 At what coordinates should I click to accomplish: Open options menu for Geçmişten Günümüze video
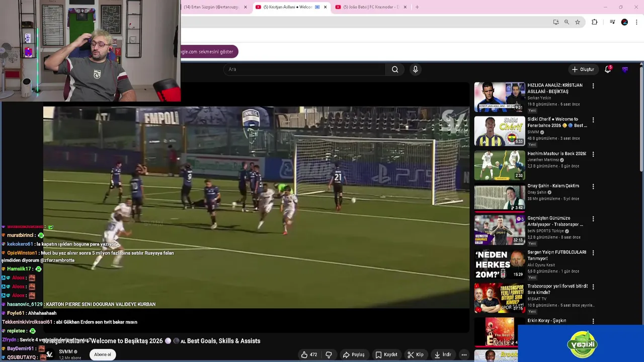(x=593, y=219)
